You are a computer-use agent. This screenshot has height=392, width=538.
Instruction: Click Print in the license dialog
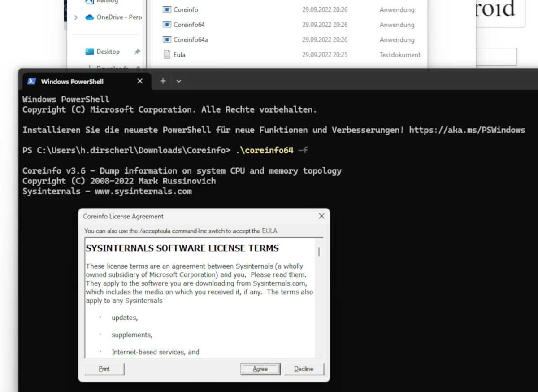[x=104, y=369]
